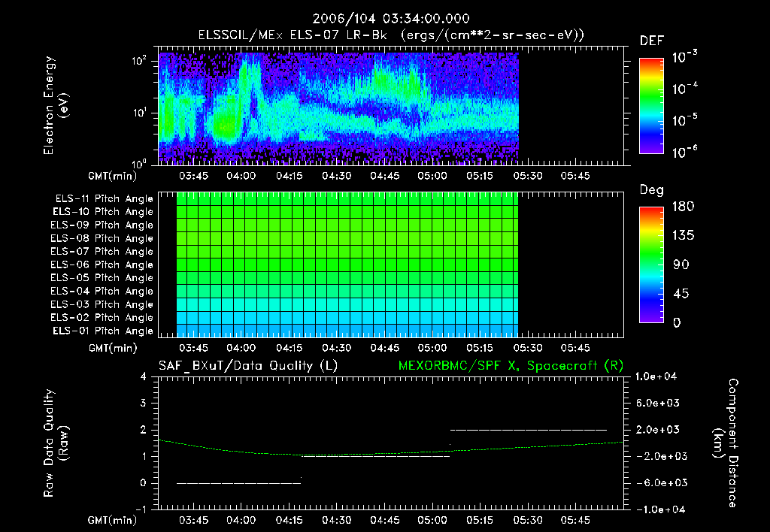Click the data quality line segment at level 2
770x532 pixels.
pos(529,430)
